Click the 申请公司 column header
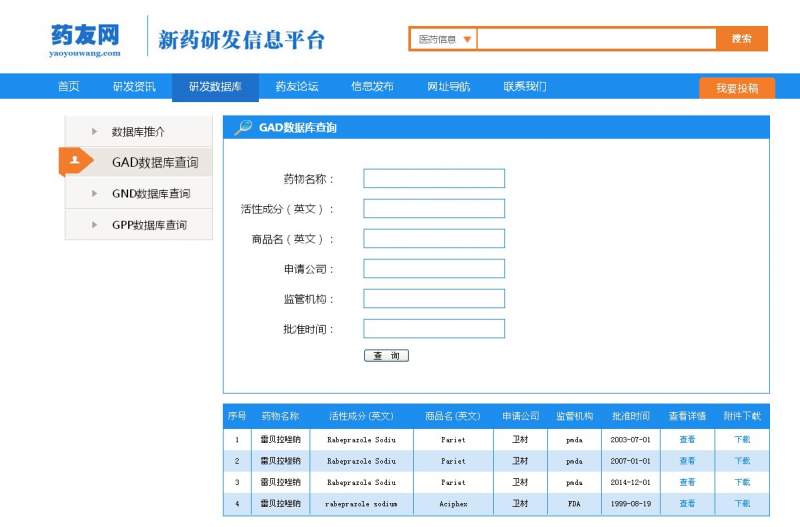The image size is (800, 527). [x=520, y=416]
